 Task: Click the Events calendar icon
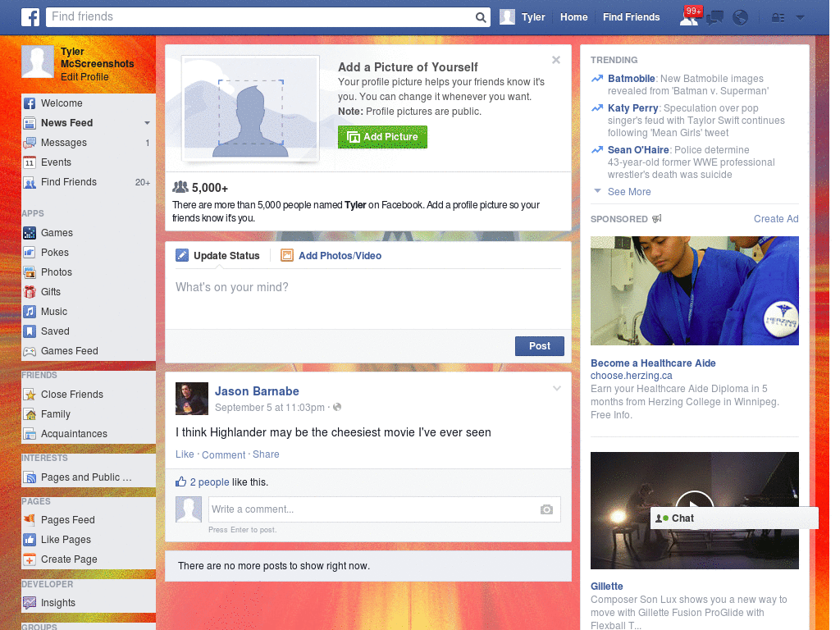pos(30,163)
